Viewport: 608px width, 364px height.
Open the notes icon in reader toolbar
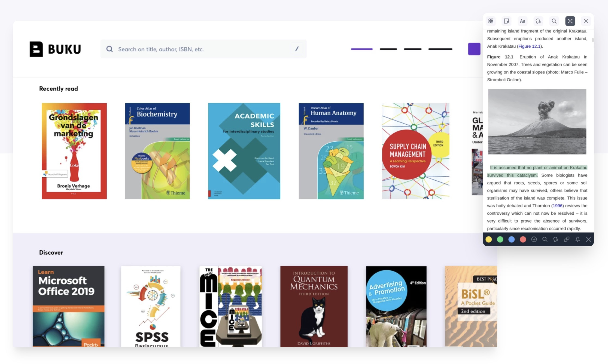pos(506,21)
